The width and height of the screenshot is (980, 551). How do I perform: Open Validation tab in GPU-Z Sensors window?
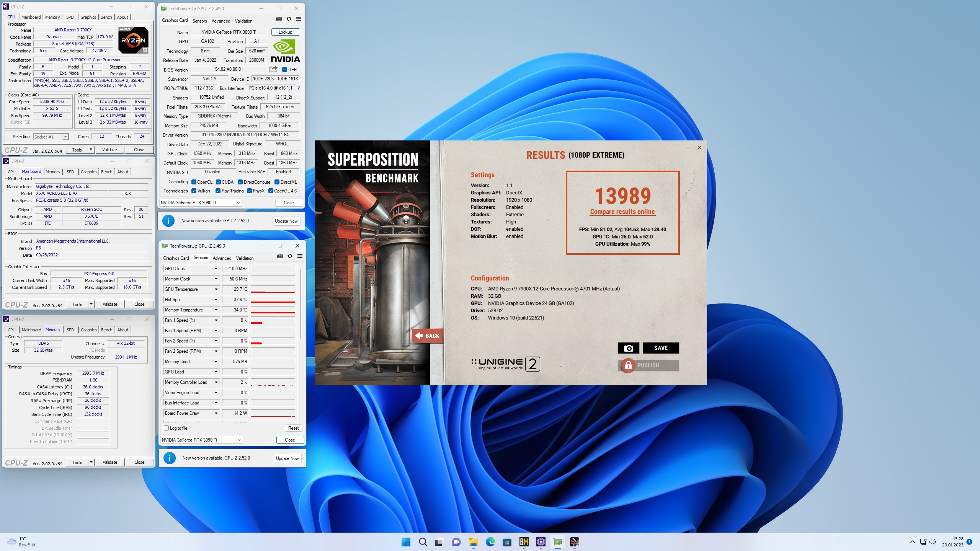pos(245,258)
